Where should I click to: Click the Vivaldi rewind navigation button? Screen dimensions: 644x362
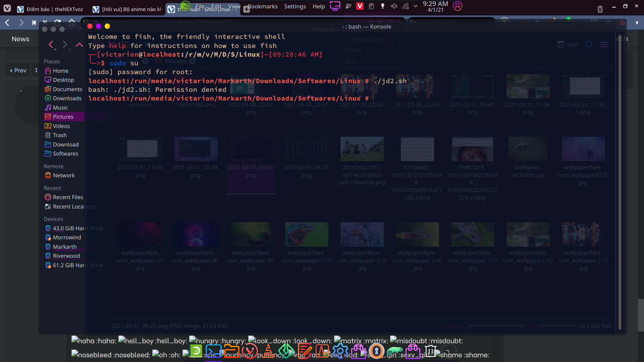34,22
